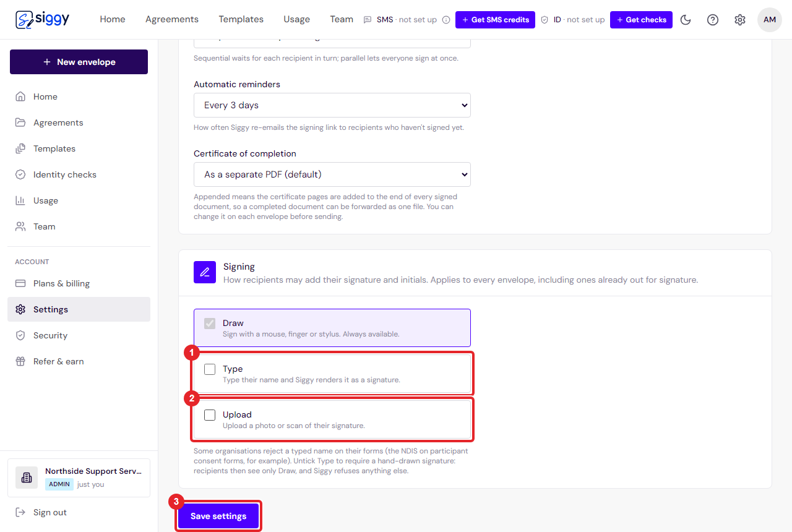The image size is (792, 532).
Task: Click the 'just you' text
Action: click(90, 484)
